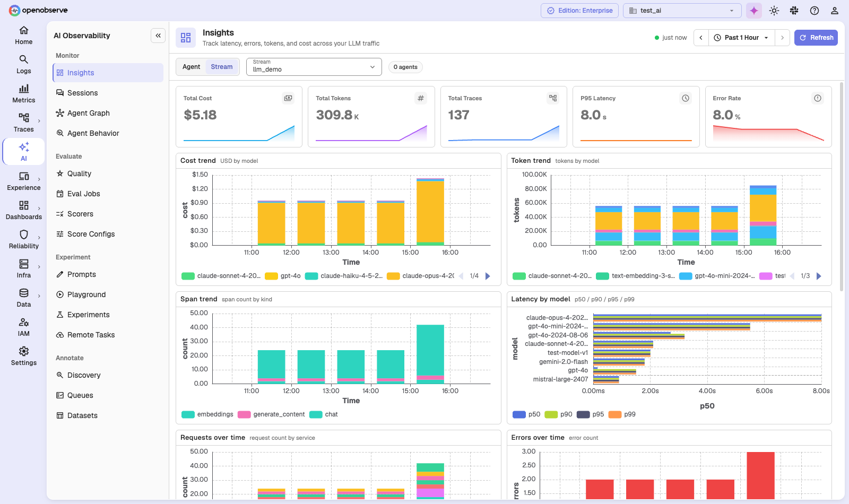Open Traces from the sidebar
Image resolution: width=849 pixels, height=504 pixels.
[x=24, y=123]
